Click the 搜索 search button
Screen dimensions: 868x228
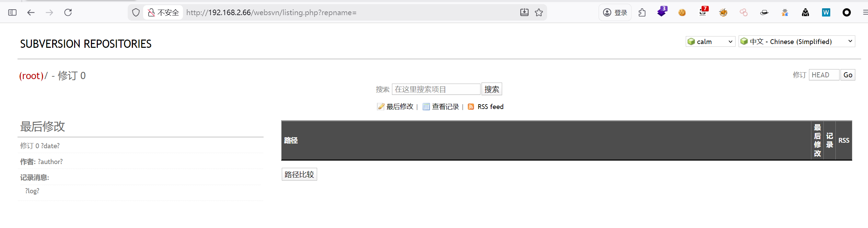point(491,89)
